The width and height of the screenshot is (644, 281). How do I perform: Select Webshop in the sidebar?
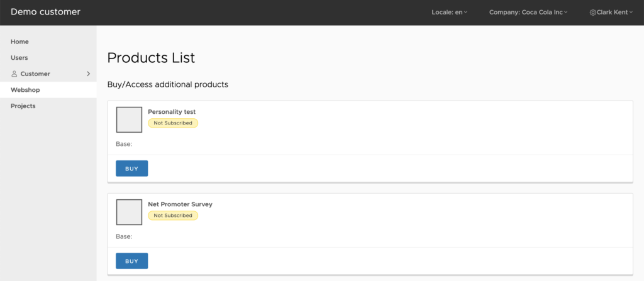click(x=25, y=90)
